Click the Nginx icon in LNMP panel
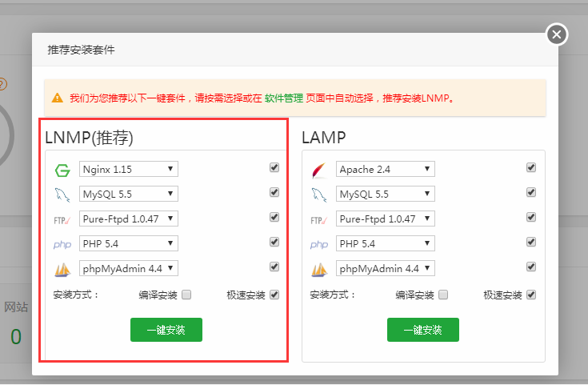588x385 pixels. tap(62, 170)
